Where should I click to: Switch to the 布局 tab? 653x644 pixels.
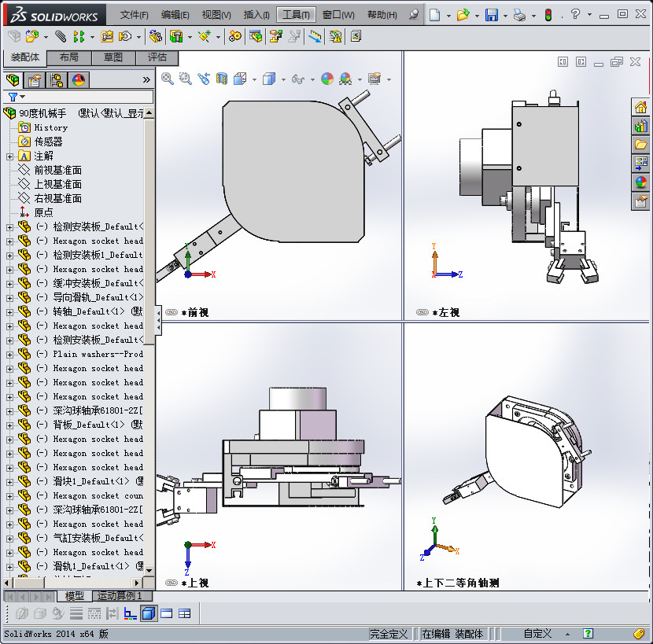pos(69,57)
